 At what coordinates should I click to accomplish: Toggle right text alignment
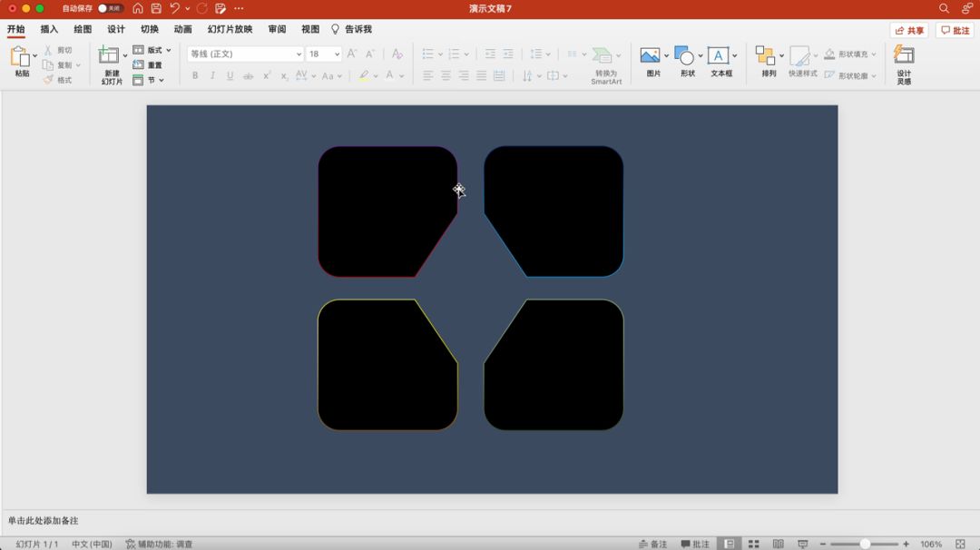coord(463,75)
